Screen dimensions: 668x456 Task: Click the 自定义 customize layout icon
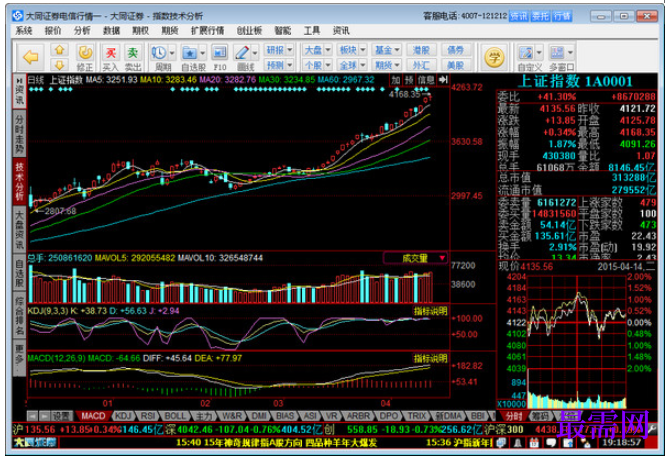click(x=525, y=53)
